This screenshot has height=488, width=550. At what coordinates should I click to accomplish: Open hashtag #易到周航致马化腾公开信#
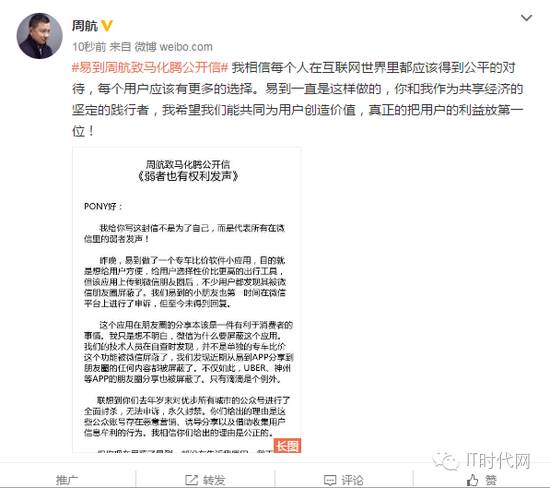click(150, 67)
